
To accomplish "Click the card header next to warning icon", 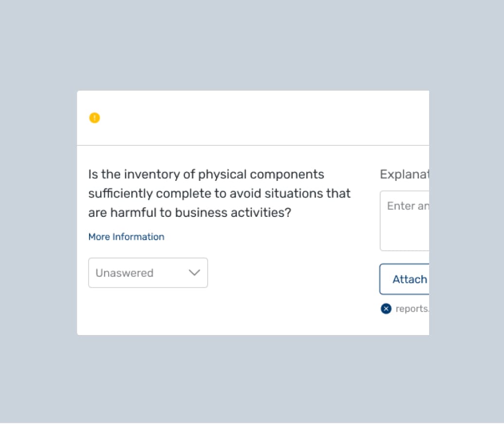I will [253, 118].
